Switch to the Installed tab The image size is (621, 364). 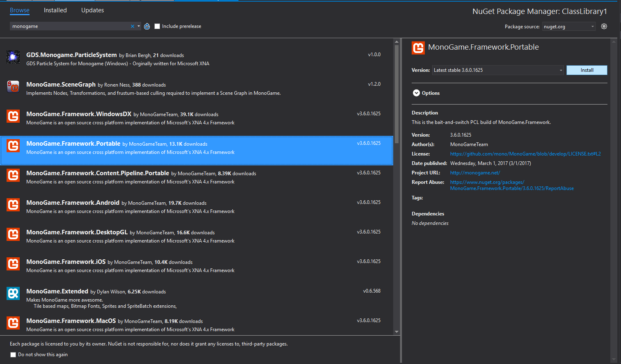click(55, 10)
